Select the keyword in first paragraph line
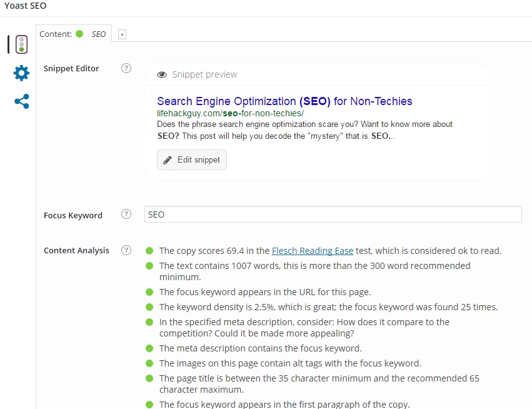The image size is (532, 409). [x=284, y=404]
